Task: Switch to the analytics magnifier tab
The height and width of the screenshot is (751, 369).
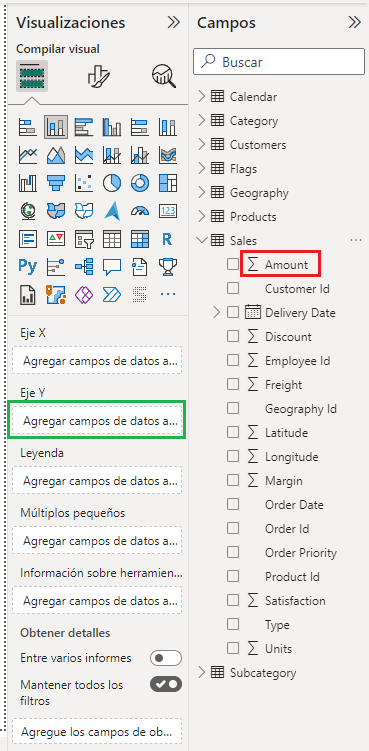Action: pyautogui.click(x=164, y=76)
